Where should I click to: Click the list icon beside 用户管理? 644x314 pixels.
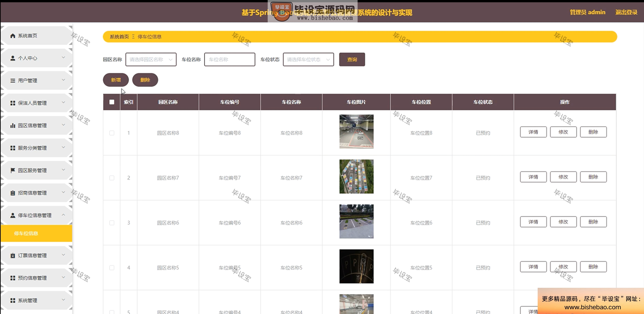click(x=13, y=81)
